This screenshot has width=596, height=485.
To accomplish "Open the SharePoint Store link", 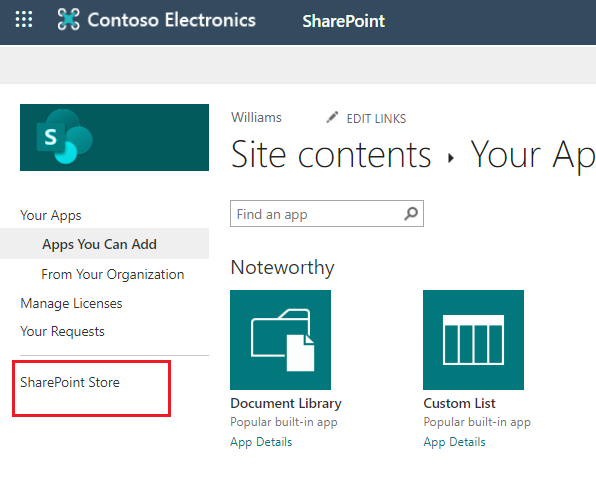I will click(70, 382).
